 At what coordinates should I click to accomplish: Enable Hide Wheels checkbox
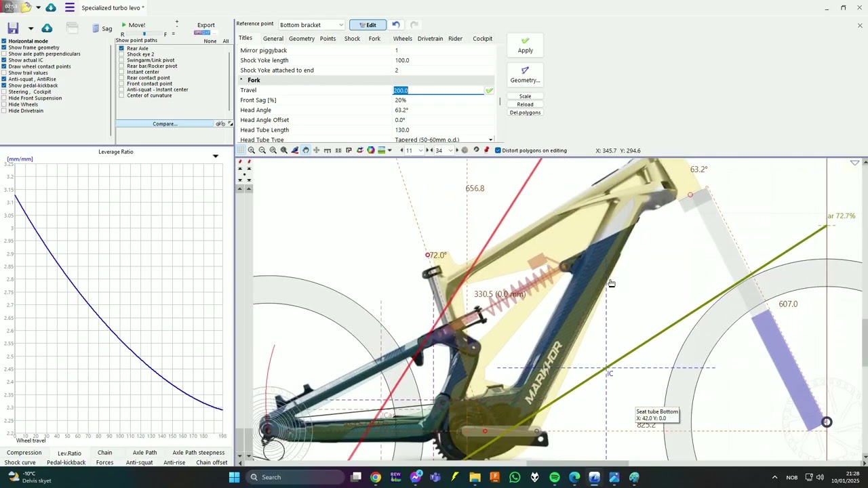click(4, 104)
